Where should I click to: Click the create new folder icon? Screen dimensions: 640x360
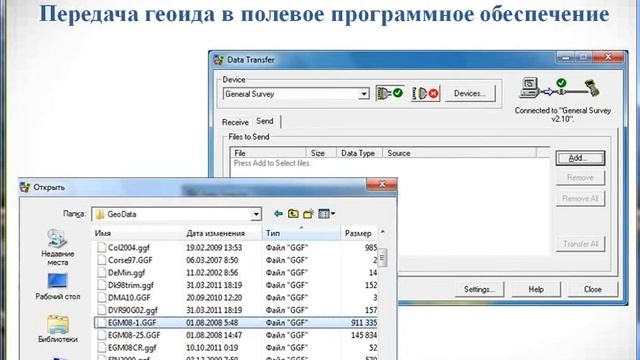pos(308,214)
